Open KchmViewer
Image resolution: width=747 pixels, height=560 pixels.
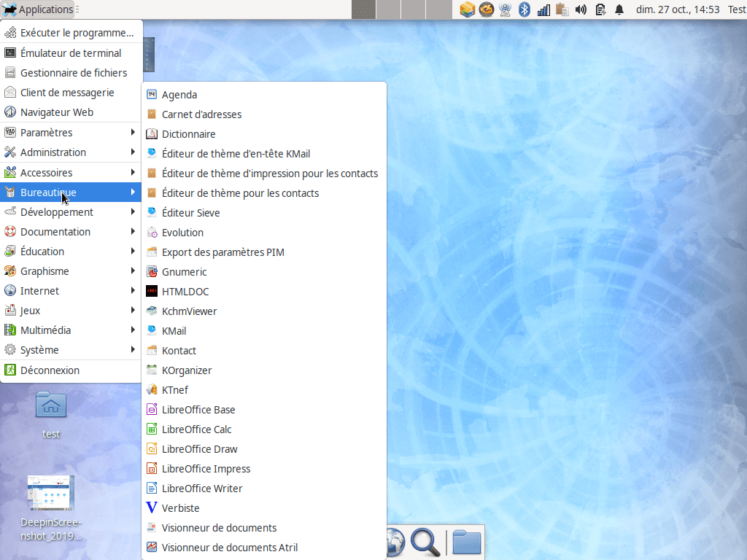(x=264, y=311)
